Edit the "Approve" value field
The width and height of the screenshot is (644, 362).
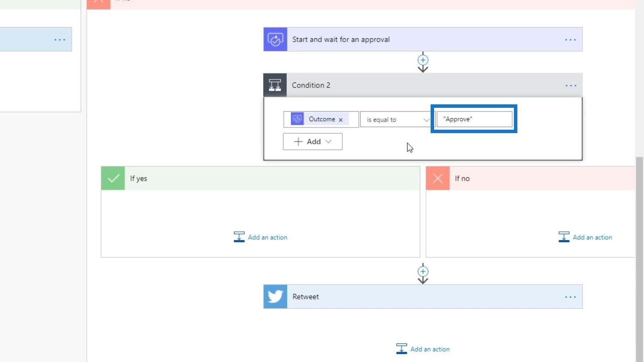coord(474,119)
